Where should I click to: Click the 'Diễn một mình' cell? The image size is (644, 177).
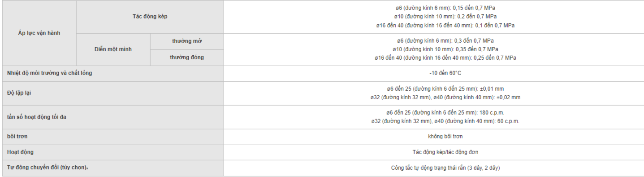click(113, 49)
